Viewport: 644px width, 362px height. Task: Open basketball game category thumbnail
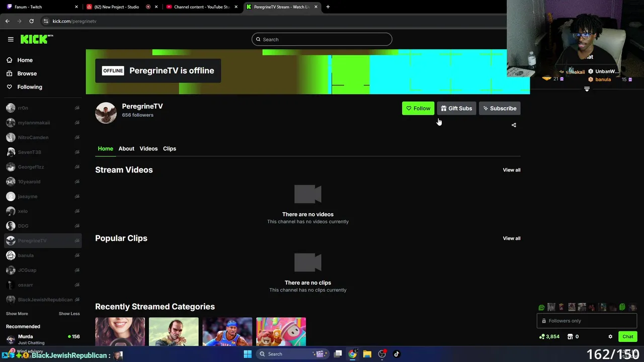coord(227,332)
